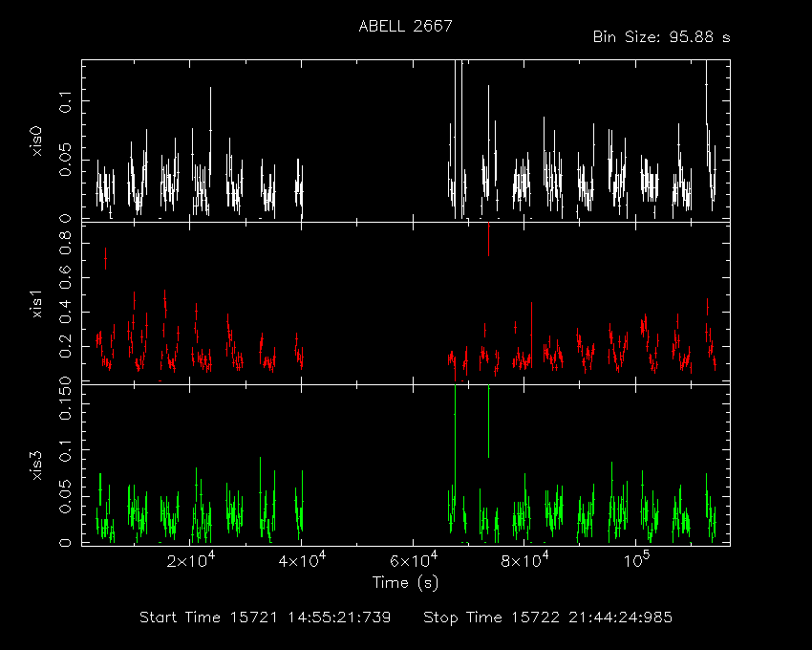Click the '0.05' tick label of xis3 panel
812x650 pixels.
click(x=65, y=498)
